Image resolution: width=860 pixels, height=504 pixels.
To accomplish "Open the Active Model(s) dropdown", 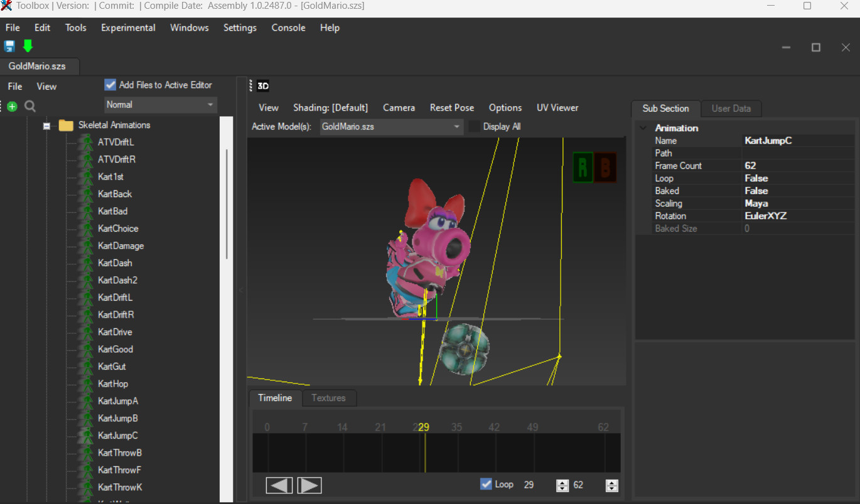I will 456,126.
